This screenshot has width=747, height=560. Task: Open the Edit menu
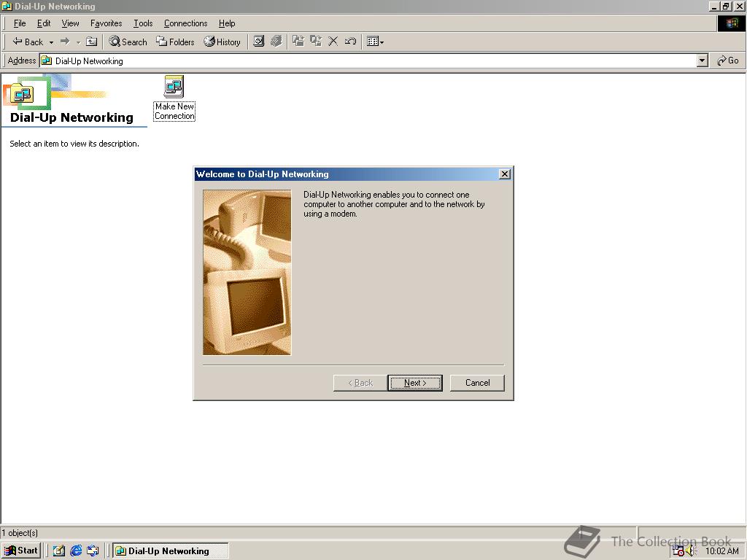[x=44, y=23]
